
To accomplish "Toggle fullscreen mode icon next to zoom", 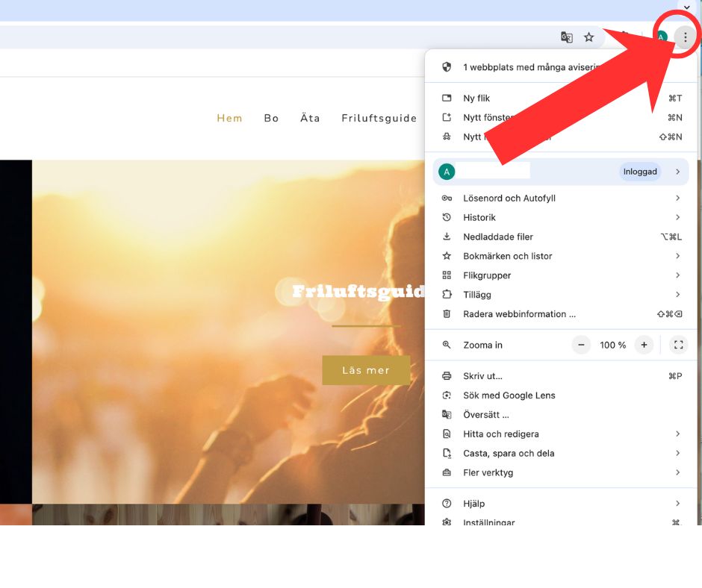I will [678, 345].
